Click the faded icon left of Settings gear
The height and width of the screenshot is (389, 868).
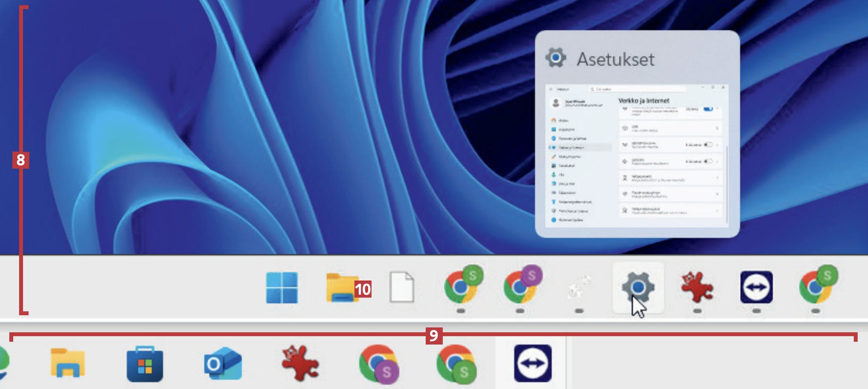(x=579, y=287)
